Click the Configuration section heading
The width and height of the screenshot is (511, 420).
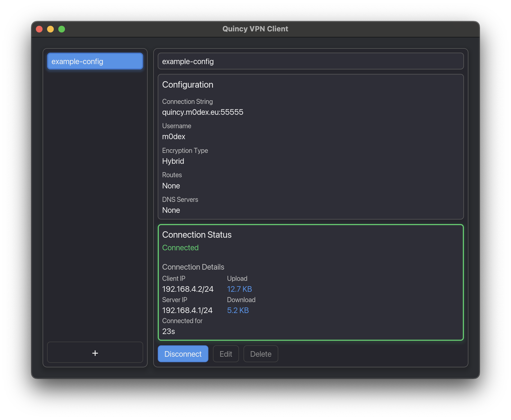click(x=188, y=85)
